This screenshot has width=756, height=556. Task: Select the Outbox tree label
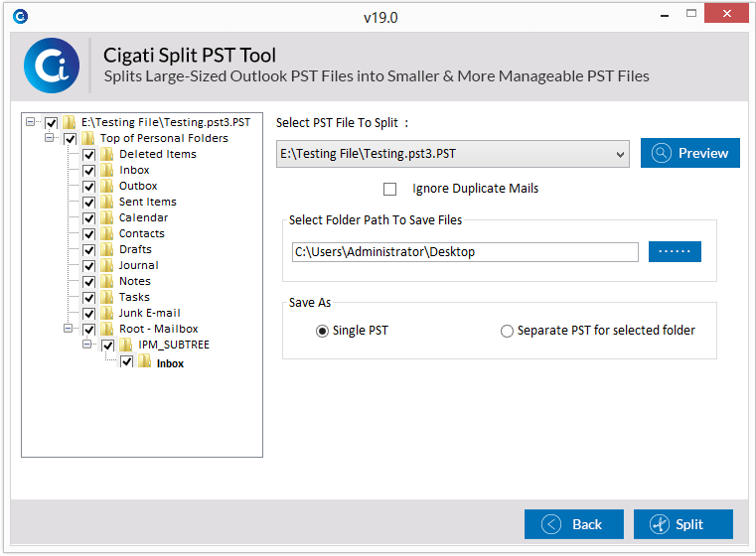(138, 186)
